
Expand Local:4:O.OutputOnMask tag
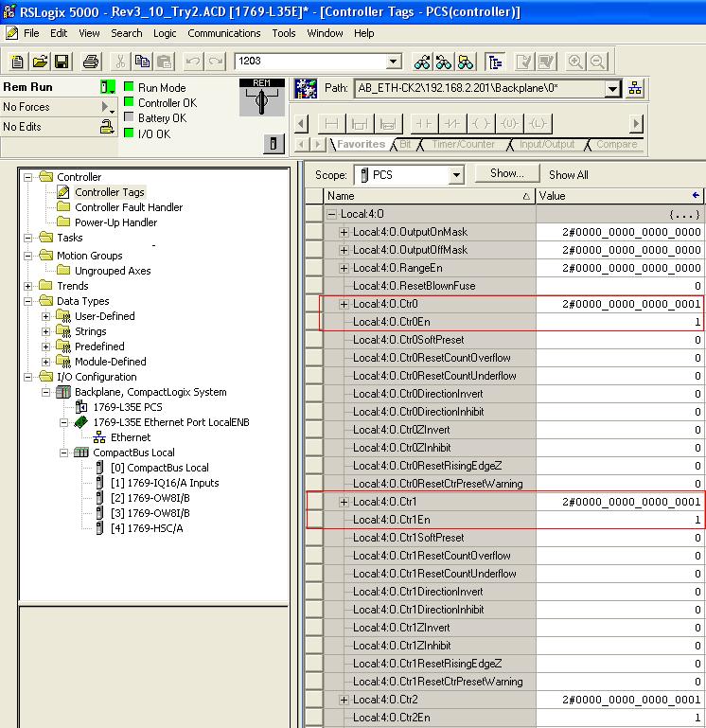point(344,232)
